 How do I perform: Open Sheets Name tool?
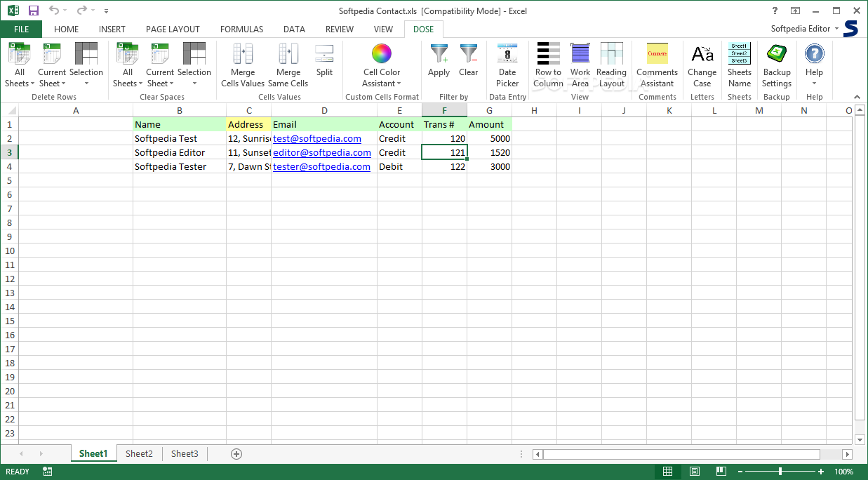[740, 65]
